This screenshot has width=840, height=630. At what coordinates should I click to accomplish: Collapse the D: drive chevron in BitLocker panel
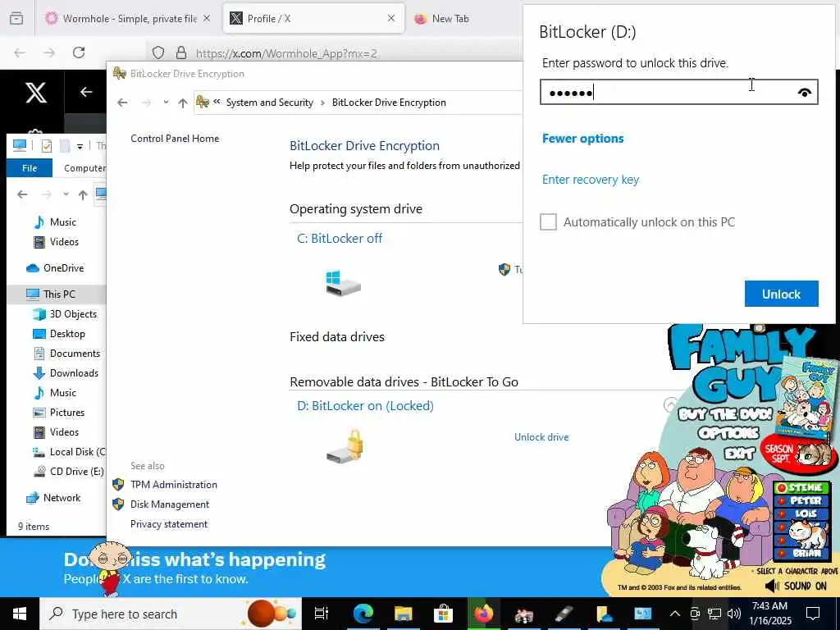pos(669,404)
